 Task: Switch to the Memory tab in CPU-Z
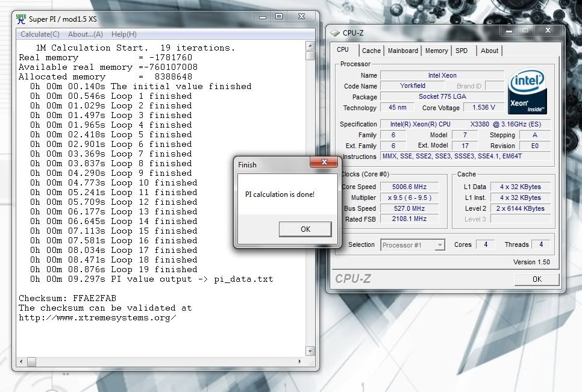(x=436, y=51)
